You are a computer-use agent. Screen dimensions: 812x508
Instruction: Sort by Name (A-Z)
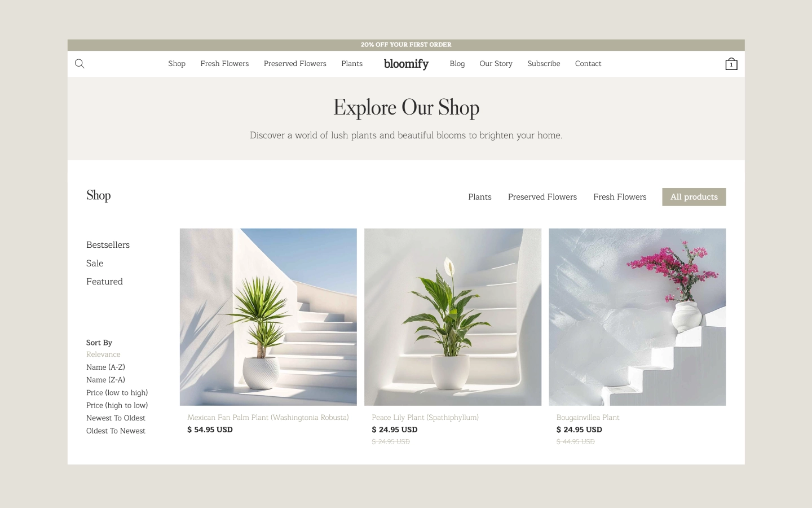click(105, 367)
